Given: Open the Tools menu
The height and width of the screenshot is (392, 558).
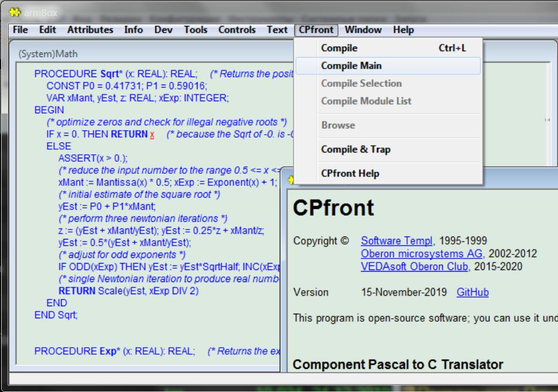Looking at the screenshot, I should click(x=196, y=30).
